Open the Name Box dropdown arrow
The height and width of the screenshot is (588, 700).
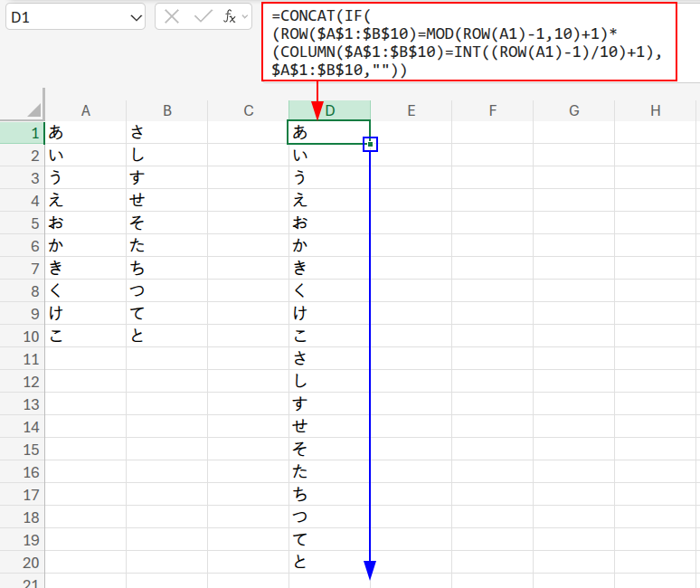(136, 17)
